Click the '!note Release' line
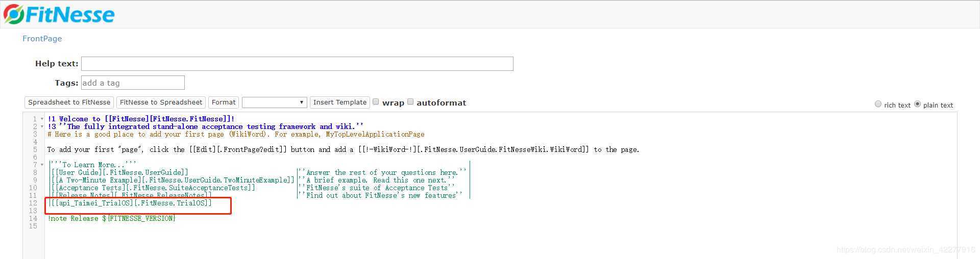This screenshot has width=980, height=259. point(112,218)
